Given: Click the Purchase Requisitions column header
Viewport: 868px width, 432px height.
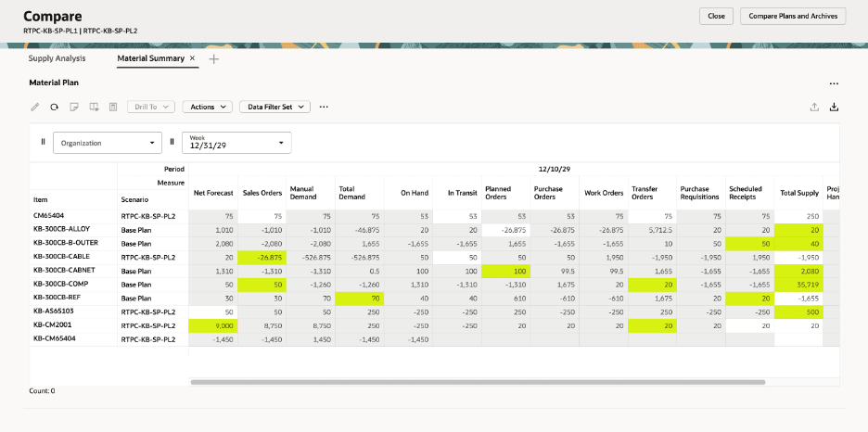Looking at the screenshot, I should [700, 193].
